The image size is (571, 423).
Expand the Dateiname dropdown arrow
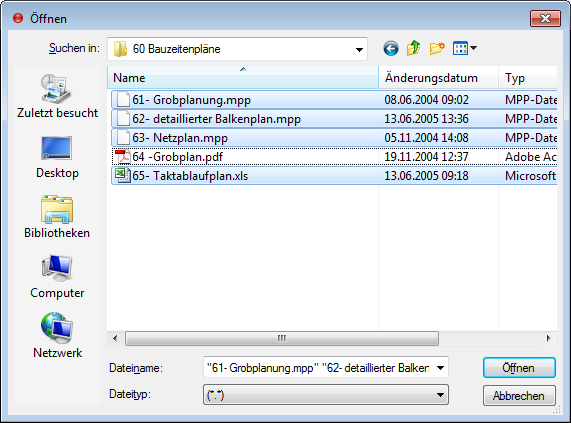click(x=440, y=368)
